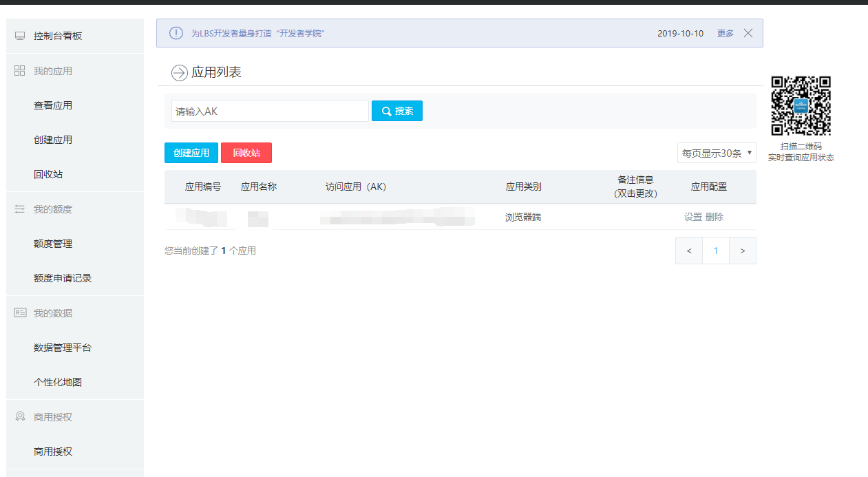Click the 我的数据 data icon in sidebar
Viewport: 868px width, 477px height.
tap(20, 312)
